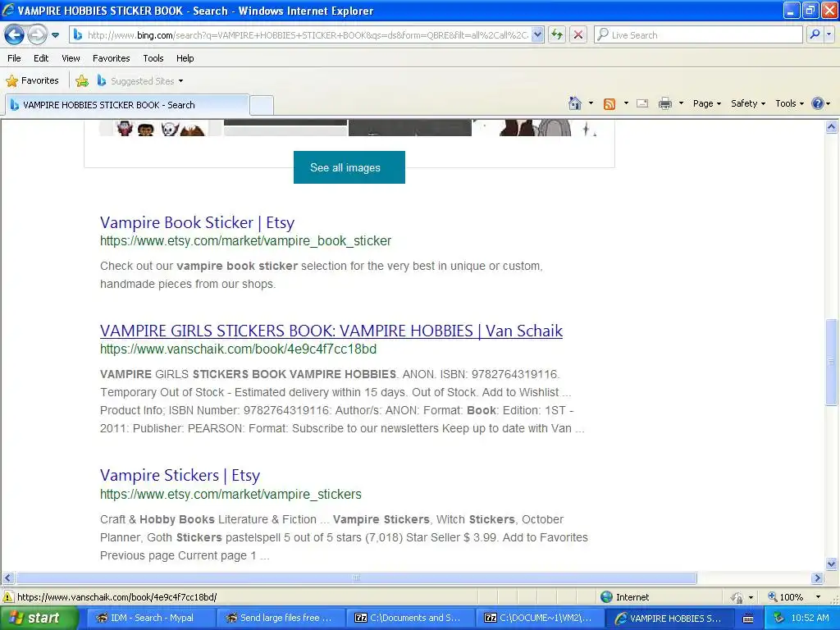Screen dimensions: 840x630
Task: Open the Vampire Book Sticker | Etsy result
Action: click(x=197, y=222)
